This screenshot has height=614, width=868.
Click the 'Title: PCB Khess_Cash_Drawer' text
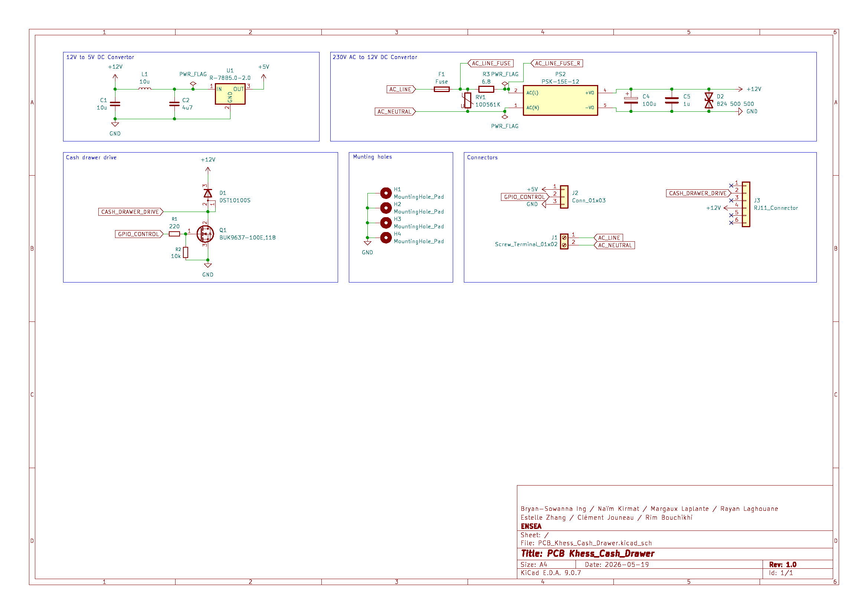(x=587, y=553)
